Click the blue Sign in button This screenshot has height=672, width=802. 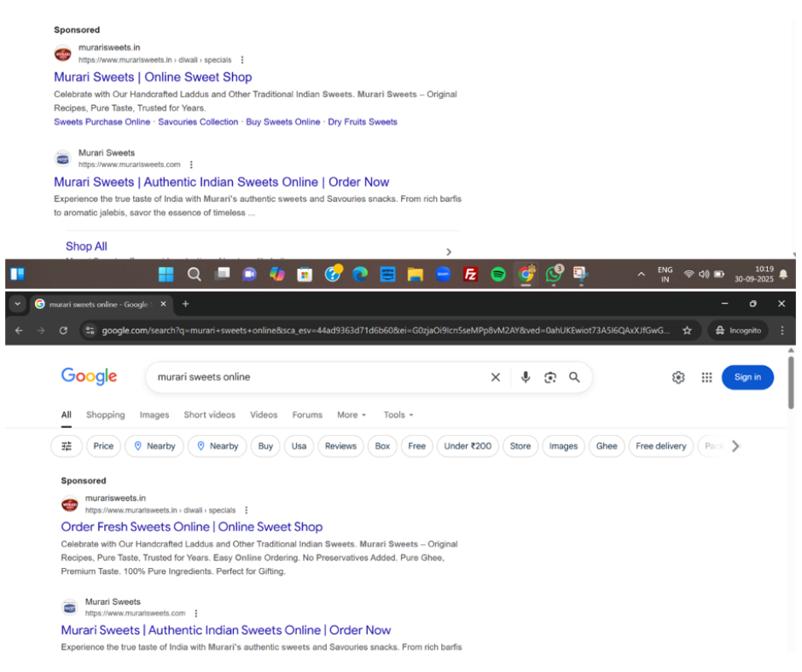(x=747, y=377)
